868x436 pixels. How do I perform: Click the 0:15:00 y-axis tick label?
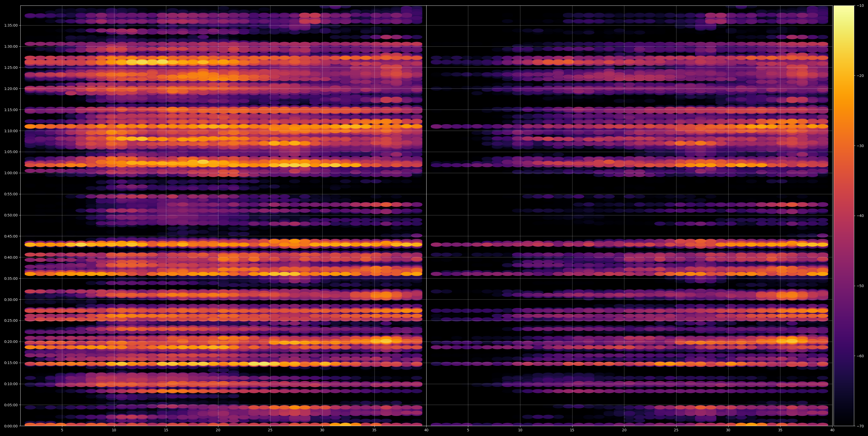click(11, 363)
